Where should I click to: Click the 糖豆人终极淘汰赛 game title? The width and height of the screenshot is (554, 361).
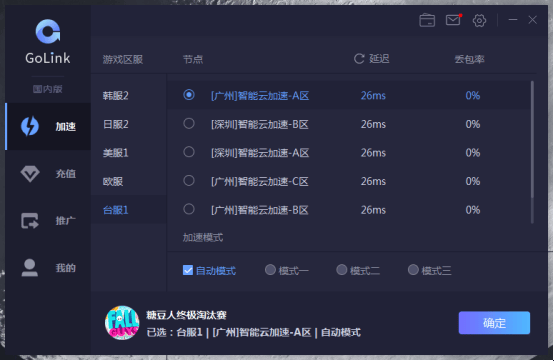tap(186, 315)
